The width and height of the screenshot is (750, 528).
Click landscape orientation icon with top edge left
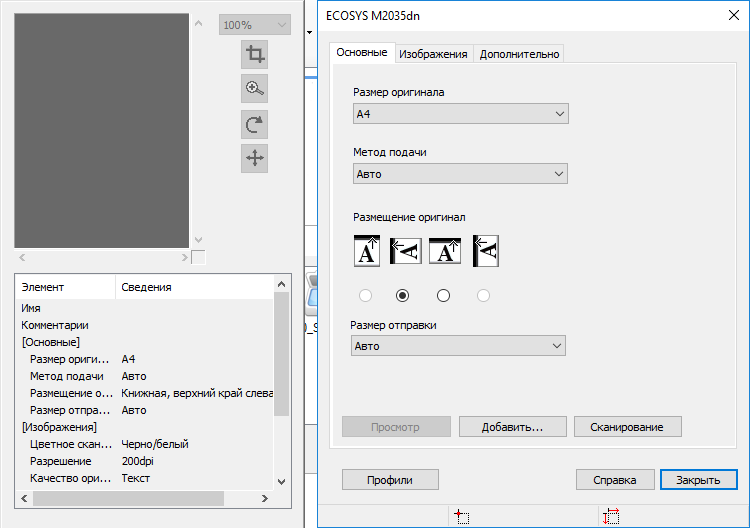(486, 250)
